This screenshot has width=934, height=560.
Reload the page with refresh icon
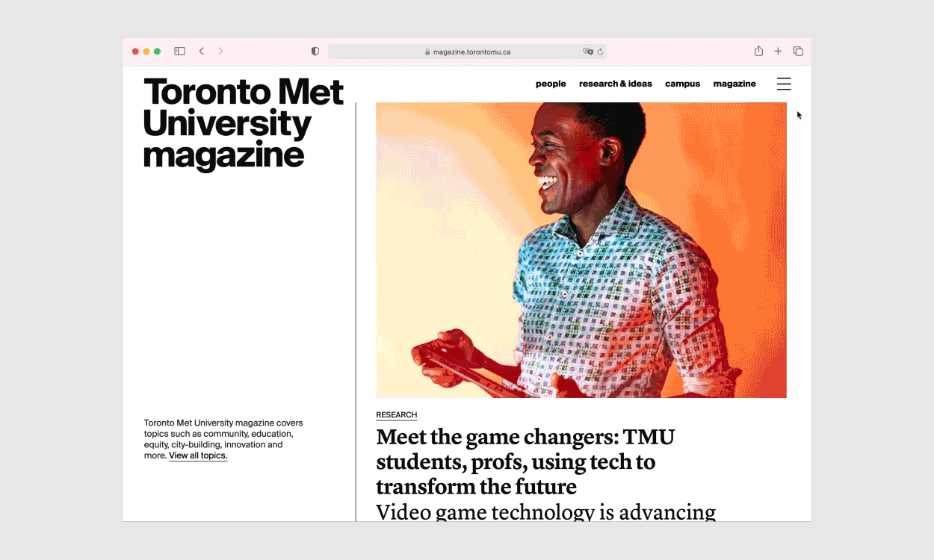(600, 52)
